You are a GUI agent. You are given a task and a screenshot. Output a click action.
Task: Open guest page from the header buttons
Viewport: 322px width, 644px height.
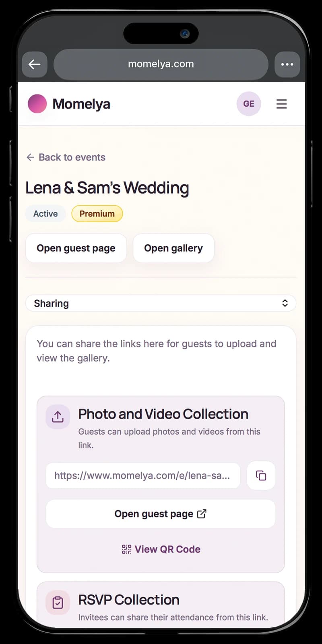point(76,248)
